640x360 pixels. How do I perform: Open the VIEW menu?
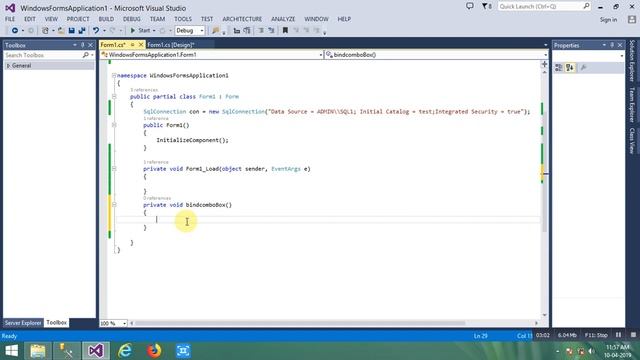click(x=51, y=19)
